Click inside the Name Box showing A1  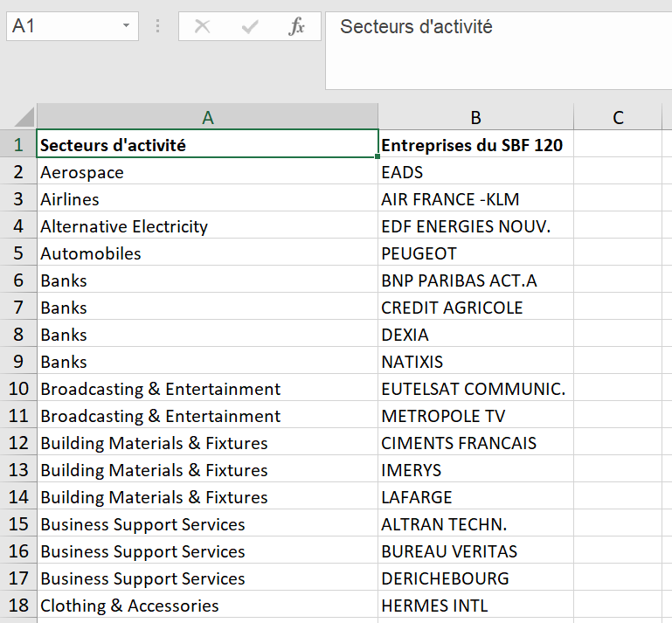pyautogui.click(x=59, y=27)
